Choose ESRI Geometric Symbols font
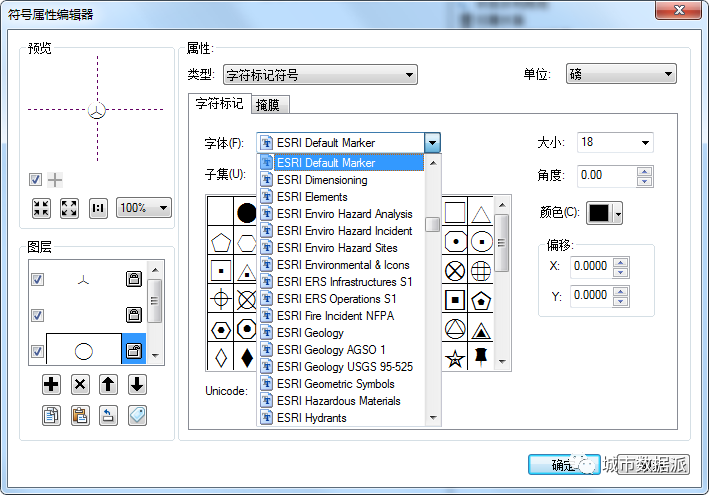709x495 pixels. [342, 384]
